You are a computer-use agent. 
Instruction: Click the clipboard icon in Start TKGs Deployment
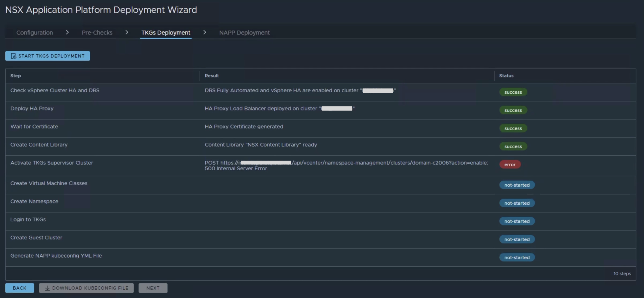click(x=13, y=56)
